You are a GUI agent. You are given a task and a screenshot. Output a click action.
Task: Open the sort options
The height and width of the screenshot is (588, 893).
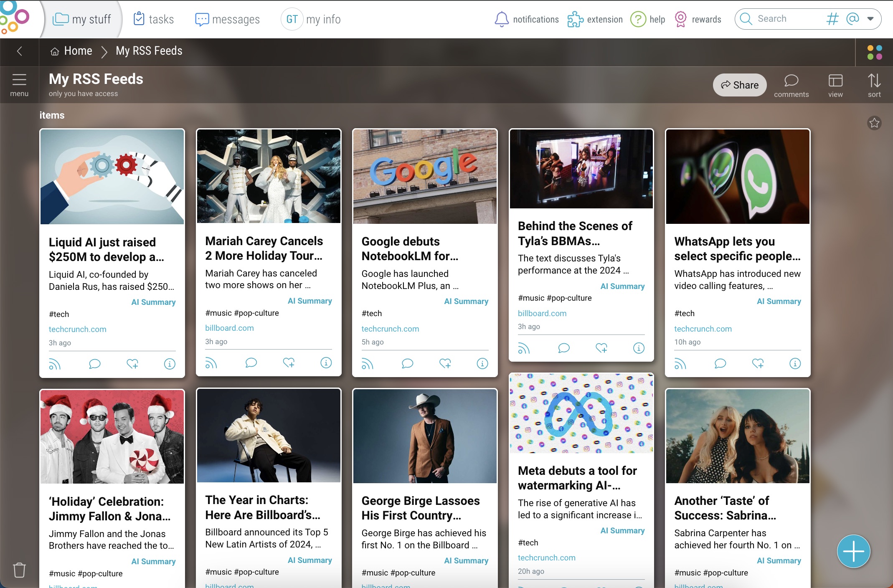[x=874, y=86]
